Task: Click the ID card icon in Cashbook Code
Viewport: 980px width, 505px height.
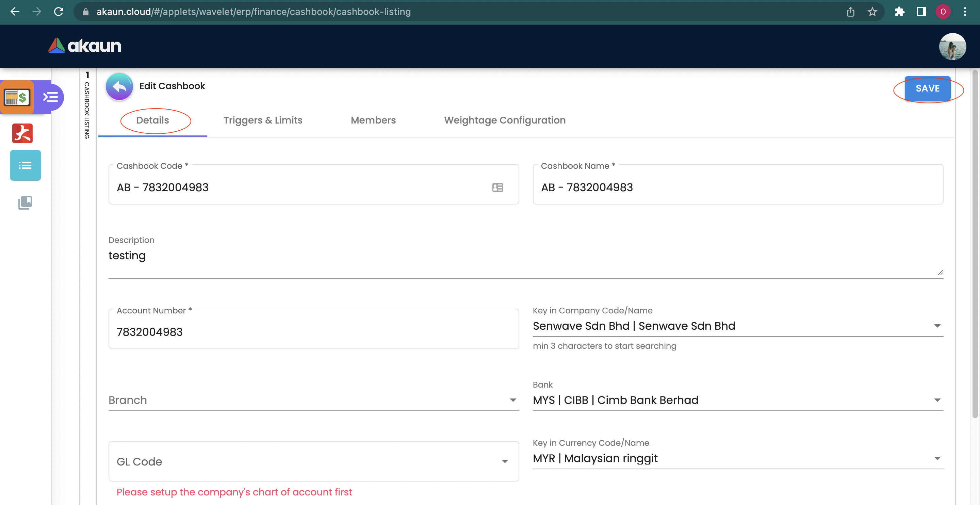Action: (497, 187)
